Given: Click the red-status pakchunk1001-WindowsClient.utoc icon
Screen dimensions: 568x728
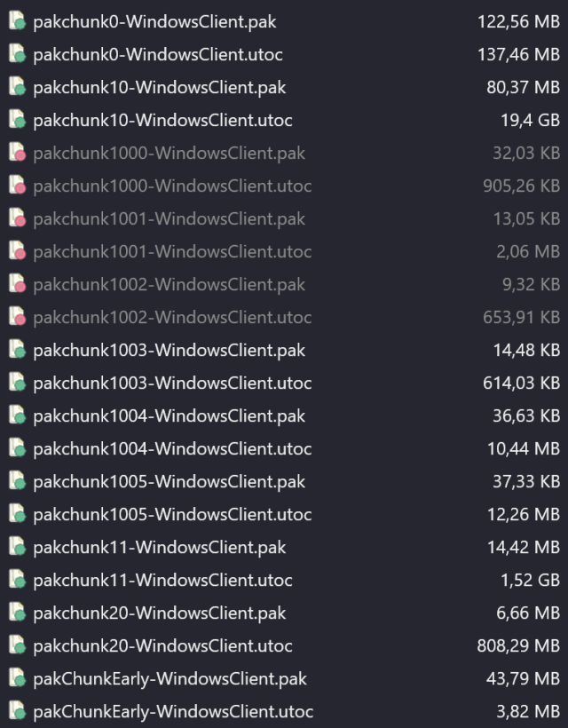Looking at the screenshot, I should 18,251.
